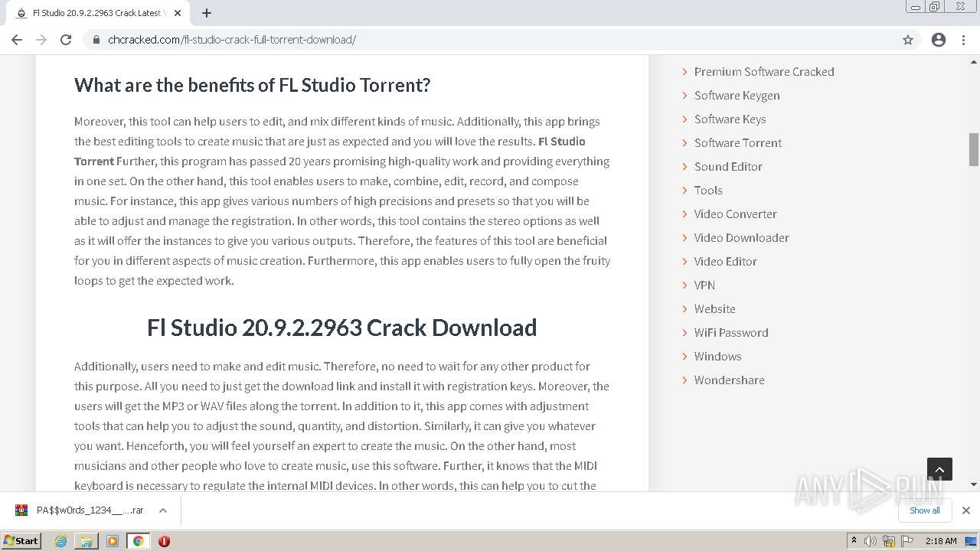This screenshot has height=551, width=980.
Task: Open Premium Software Cracked category
Action: coord(764,72)
